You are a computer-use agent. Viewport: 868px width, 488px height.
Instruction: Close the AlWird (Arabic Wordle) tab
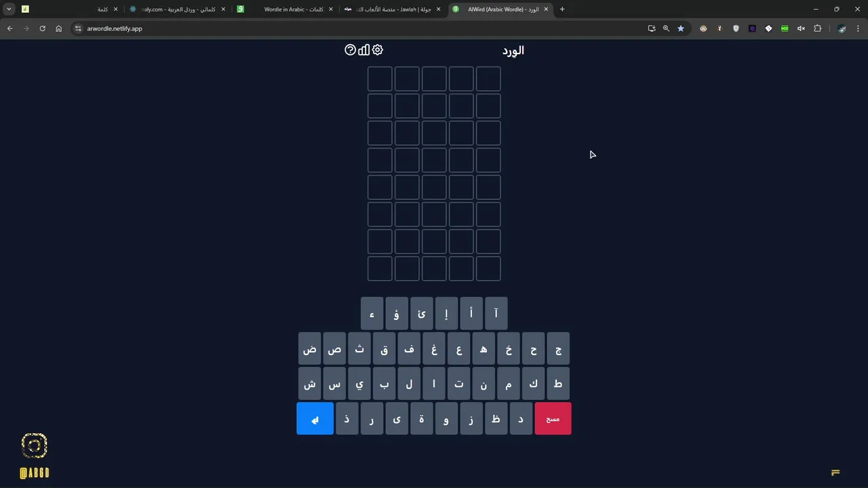click(x=546, y=9)
